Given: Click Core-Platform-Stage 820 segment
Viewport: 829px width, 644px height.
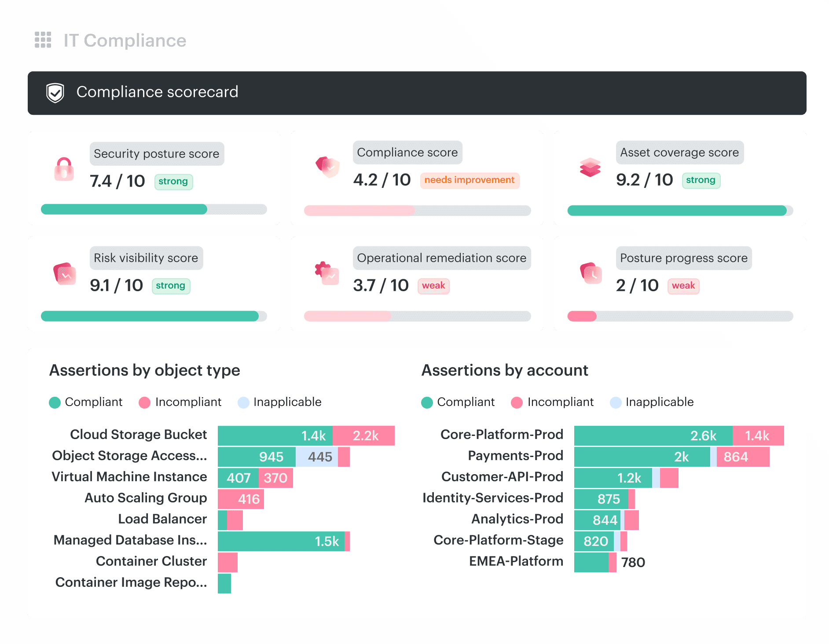Looking at the screenshot, I should pos(594,541).
